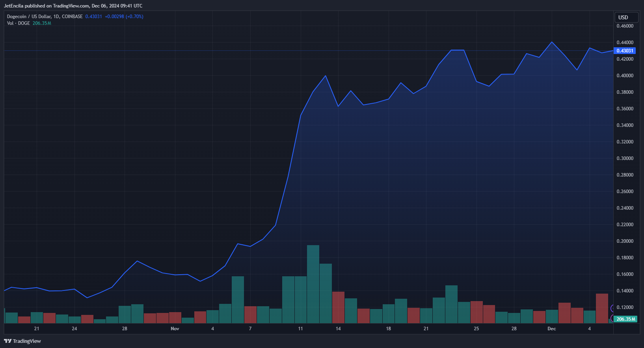The image size is (644, 348).
Task: Click the +0.00298 (+0.70%) price change text
Action: (x=124, y=17)
